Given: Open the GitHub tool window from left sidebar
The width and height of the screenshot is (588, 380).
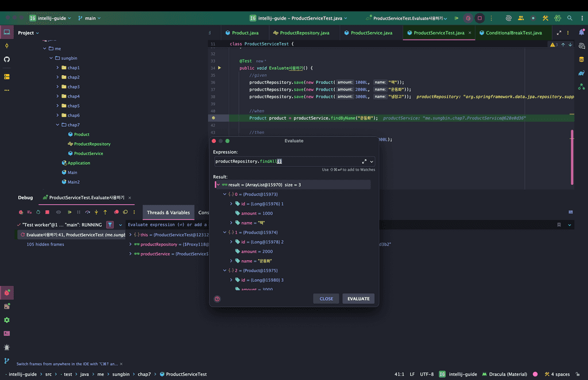Looking at the screenshot, I should pyautogui.click(x=7, y=59).
